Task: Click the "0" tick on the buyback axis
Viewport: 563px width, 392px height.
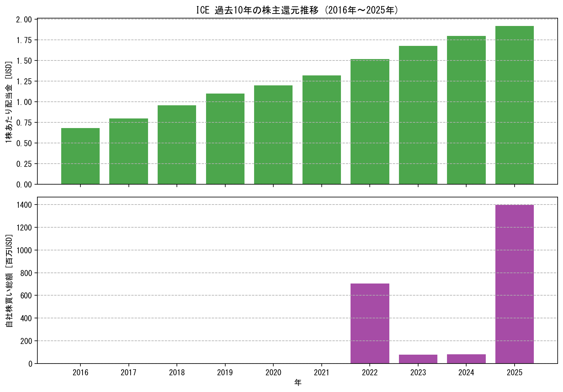Action: tap(30, 364)
